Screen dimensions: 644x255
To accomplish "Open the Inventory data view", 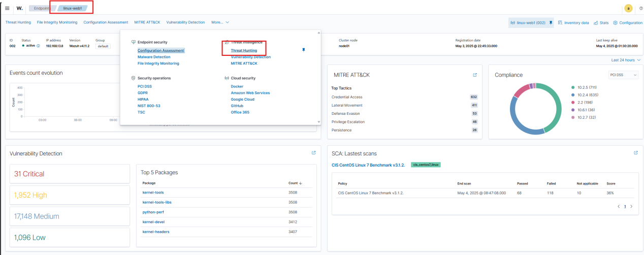I will (x=573, y=23).
